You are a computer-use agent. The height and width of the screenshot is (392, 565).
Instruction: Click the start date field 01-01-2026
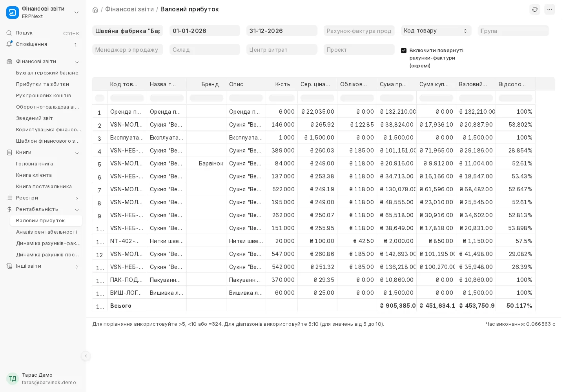point(205,31)
